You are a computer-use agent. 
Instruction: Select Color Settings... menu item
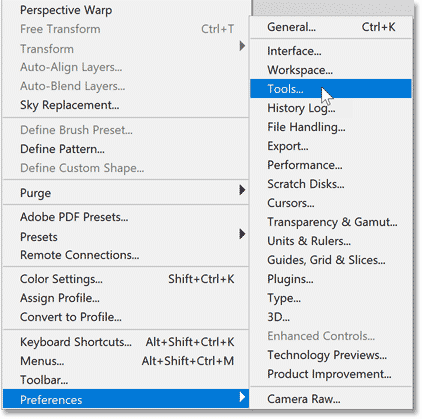[125, 279]
